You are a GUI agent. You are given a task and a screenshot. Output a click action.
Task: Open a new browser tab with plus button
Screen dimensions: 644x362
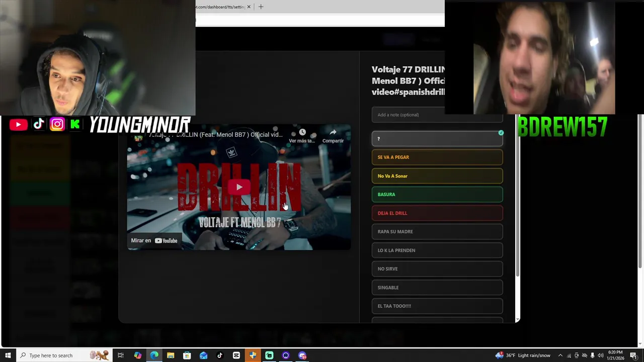coord(261,7)
